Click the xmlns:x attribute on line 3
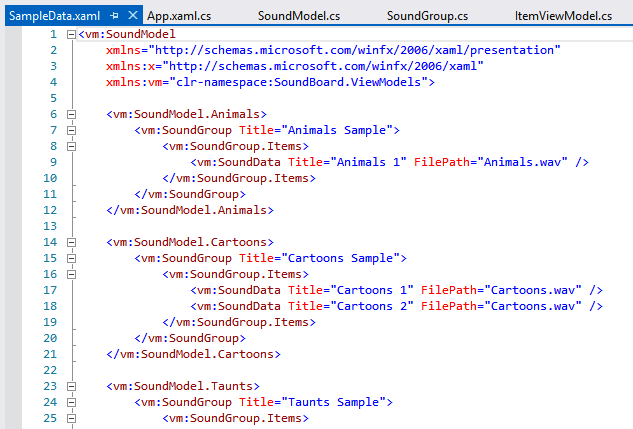 click(x=130, y=66)
